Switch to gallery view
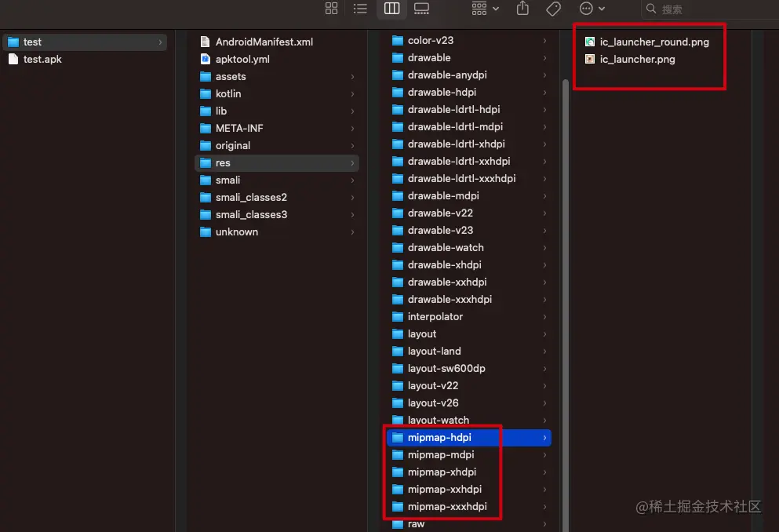Viewport: 779px width, 532px height. 421,9
